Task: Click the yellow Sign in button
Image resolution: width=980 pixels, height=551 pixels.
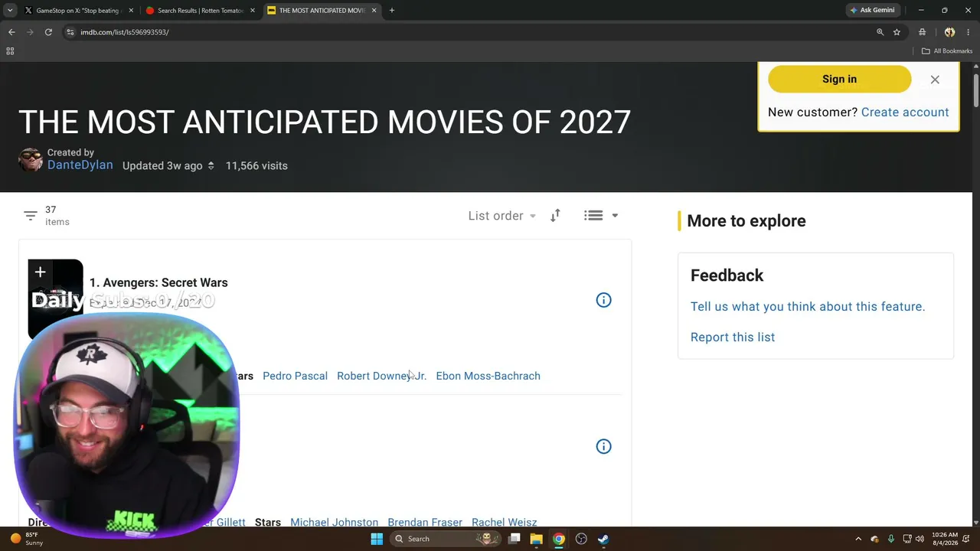Action: coord(839,79)
